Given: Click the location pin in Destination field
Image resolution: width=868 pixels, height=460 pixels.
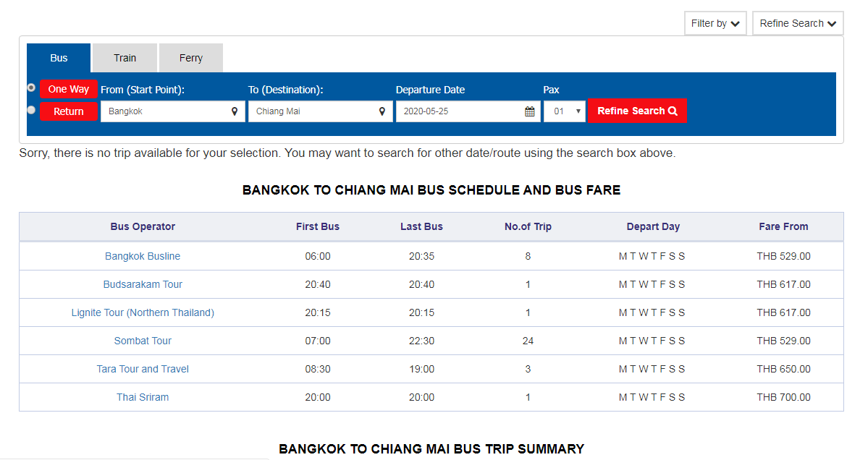Looking at the screenshot, I should coord(382,111).
